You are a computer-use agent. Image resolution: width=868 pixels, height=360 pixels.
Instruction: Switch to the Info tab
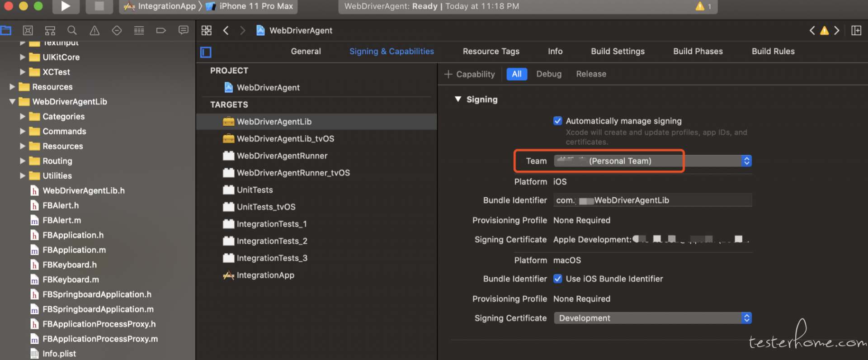click(555, 52)
